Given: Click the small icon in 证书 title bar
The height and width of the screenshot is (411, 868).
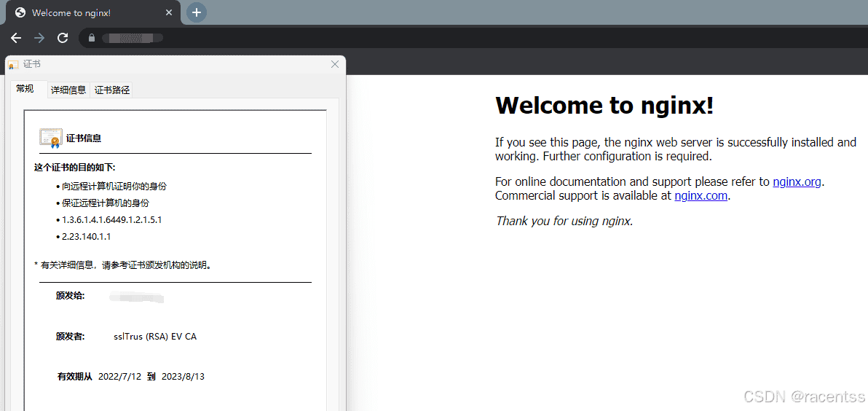Looking at the screenshot, I should 13,65.
